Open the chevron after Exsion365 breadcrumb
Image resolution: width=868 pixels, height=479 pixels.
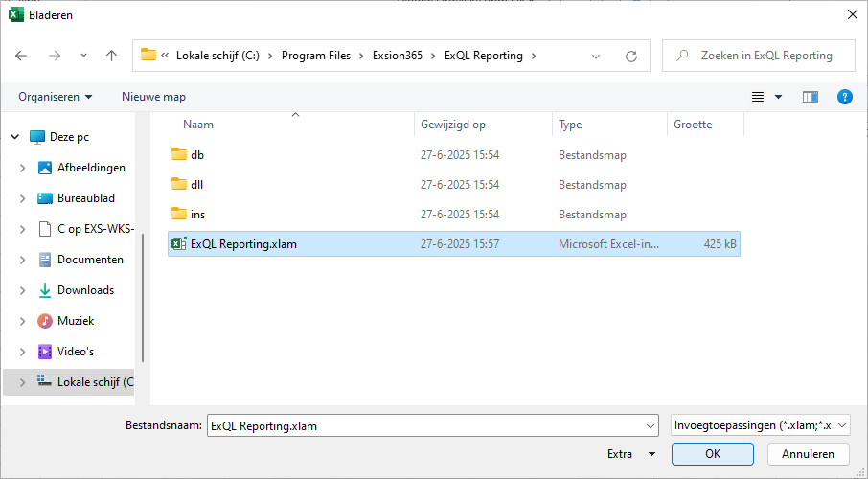pyautogui.click(x=433, y=56)
